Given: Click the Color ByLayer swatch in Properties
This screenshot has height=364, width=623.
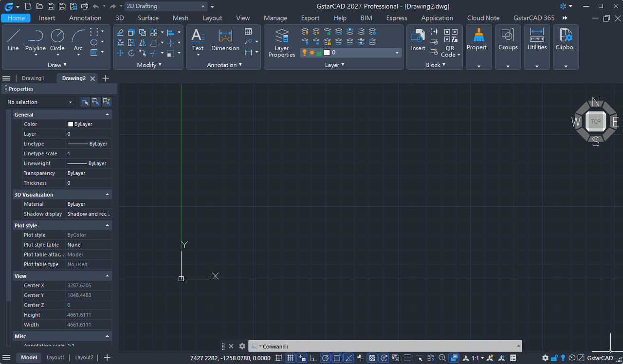Looking at the screenshot, I should [x=71, y=125].
